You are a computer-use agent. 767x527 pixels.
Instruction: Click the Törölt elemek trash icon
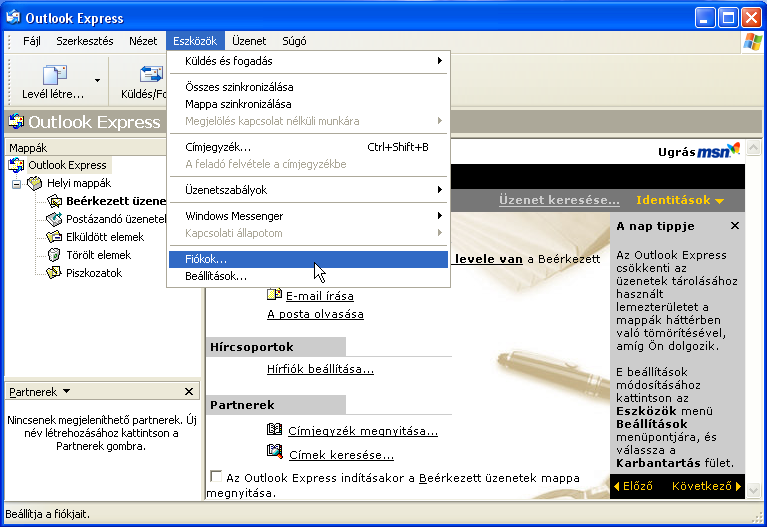(54, 255)
